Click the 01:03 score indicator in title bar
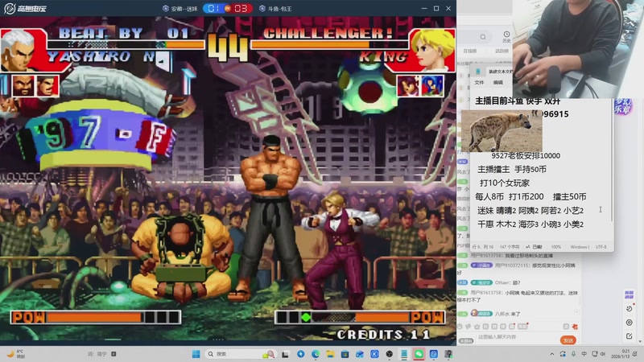Image resolution: width=644 pixels, height=362 pixels. tap(228, 9)
